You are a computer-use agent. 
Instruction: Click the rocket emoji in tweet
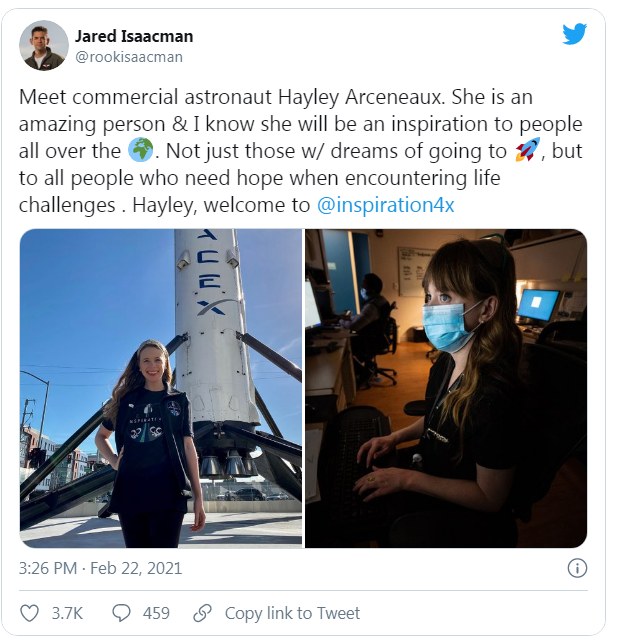[x=527, y=149]
